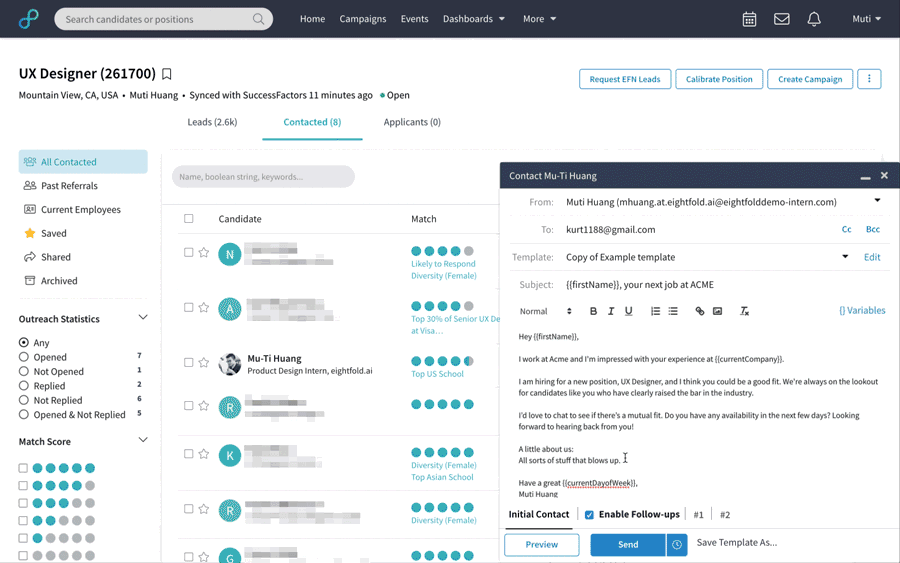Switch to follow-up #1 tab
This screenshot has width=900, height=563.
pyautogui.click(x=698, y=515)
